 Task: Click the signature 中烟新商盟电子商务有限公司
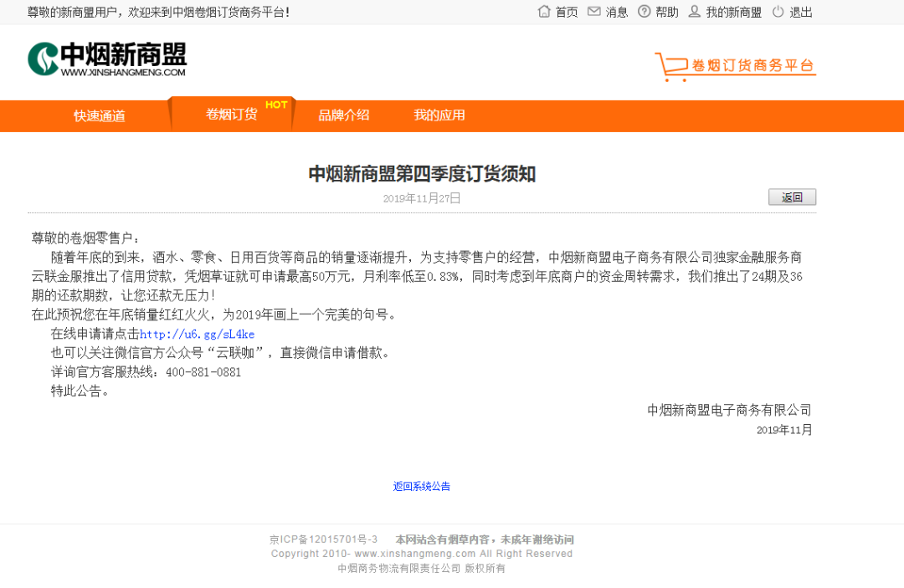[729, 410]
